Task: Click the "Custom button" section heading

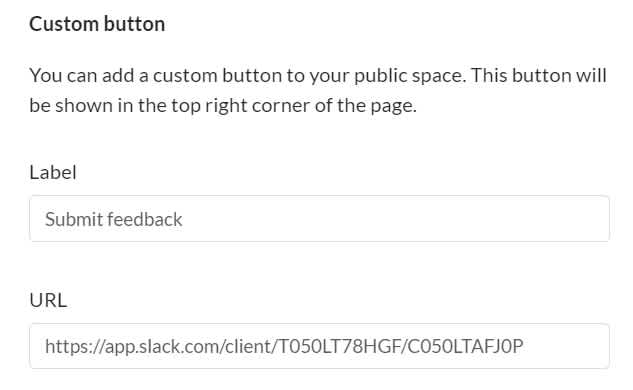Action: tap(97, 24)
